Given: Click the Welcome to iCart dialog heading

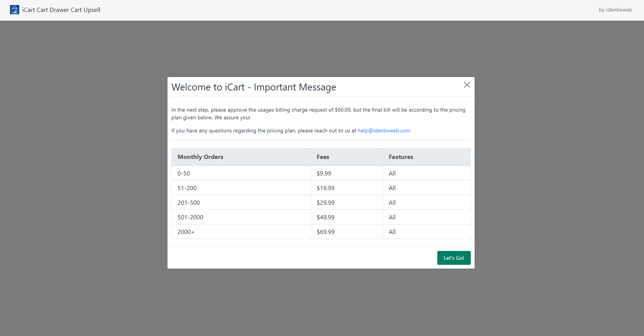Looking at the screenshot, I should [254, 87].
